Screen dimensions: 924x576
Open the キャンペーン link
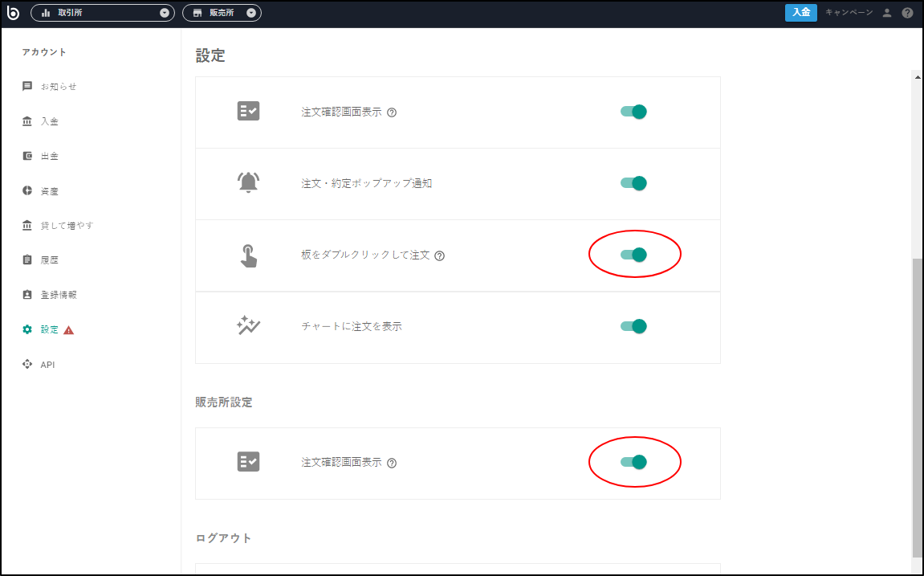849,12
